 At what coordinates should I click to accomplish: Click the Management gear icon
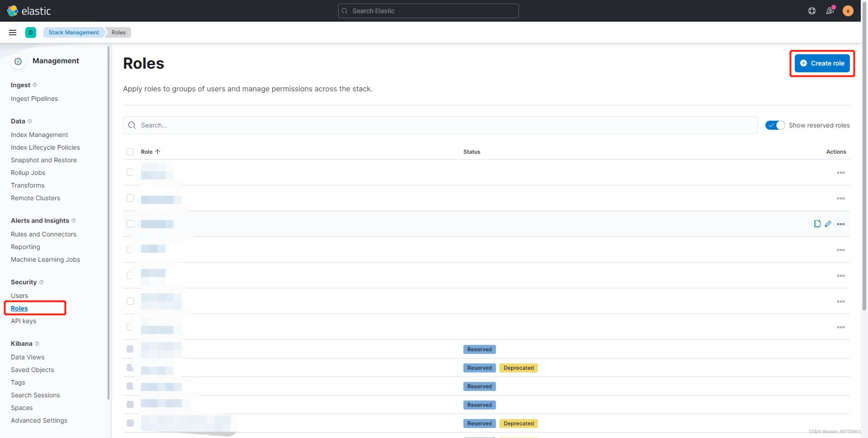18,61
